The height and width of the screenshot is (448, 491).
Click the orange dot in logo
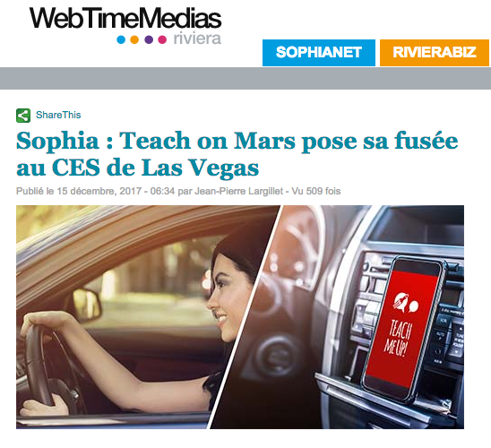click(134, 39)
